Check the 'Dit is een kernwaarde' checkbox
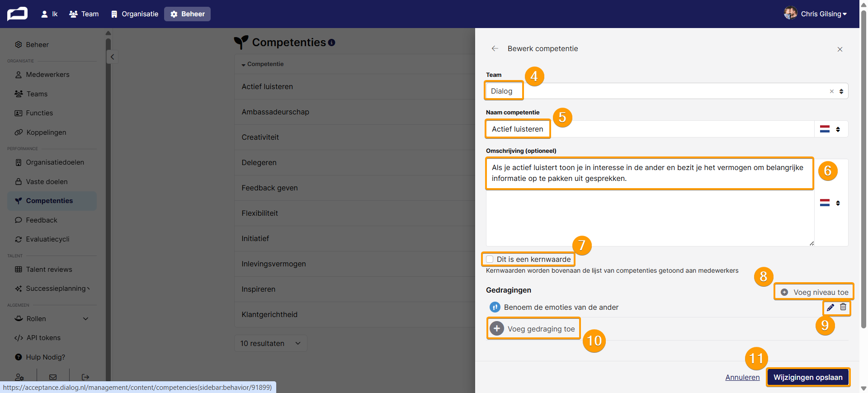Screen dimensions: 868x393 click(490, 259)
